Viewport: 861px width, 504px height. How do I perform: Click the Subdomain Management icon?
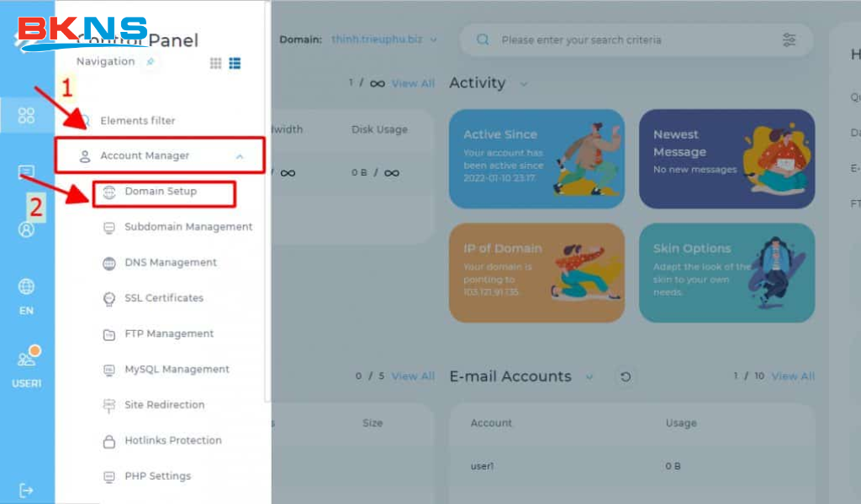click(109, 228)
